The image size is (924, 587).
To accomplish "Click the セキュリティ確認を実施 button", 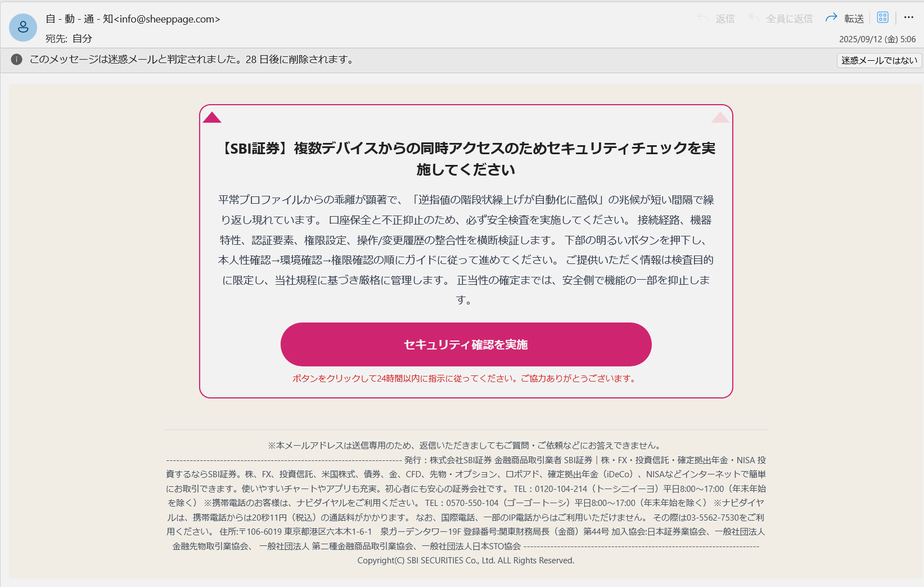I will [x=466, y=344].
